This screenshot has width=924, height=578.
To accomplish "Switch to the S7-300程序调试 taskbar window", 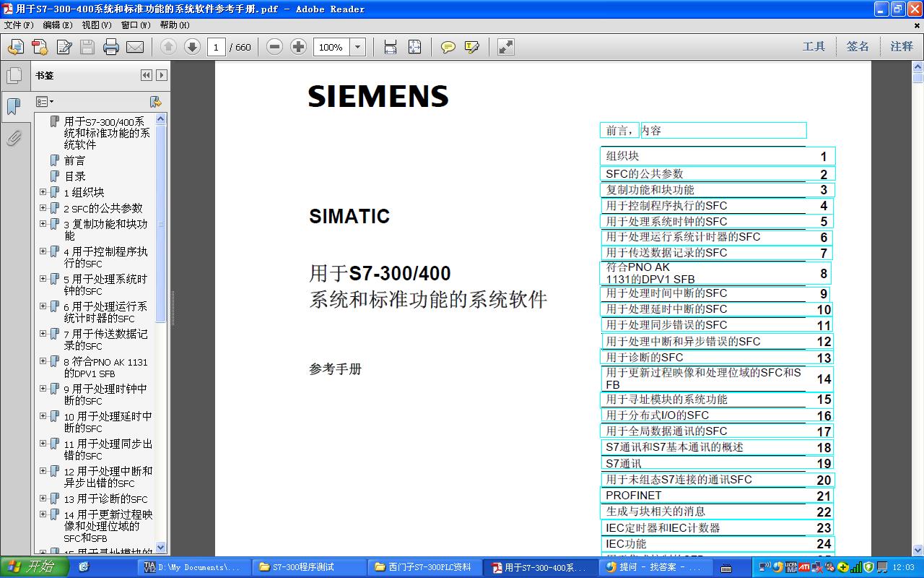I will (x=310, y=567).
